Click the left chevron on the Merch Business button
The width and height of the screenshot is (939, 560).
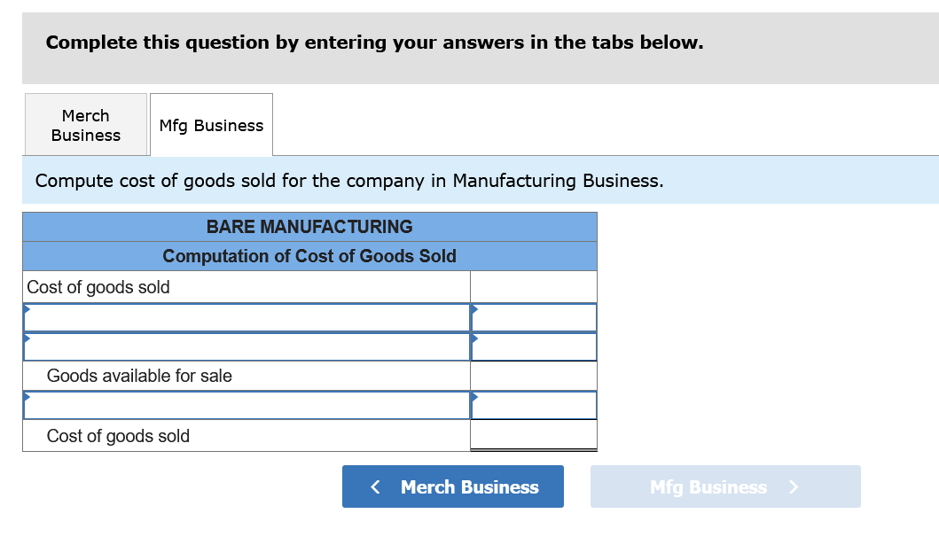point(375,486)
